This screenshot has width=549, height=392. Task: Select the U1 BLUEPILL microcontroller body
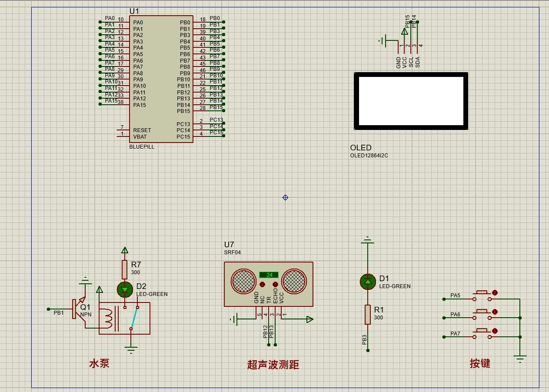pos(161,79)
